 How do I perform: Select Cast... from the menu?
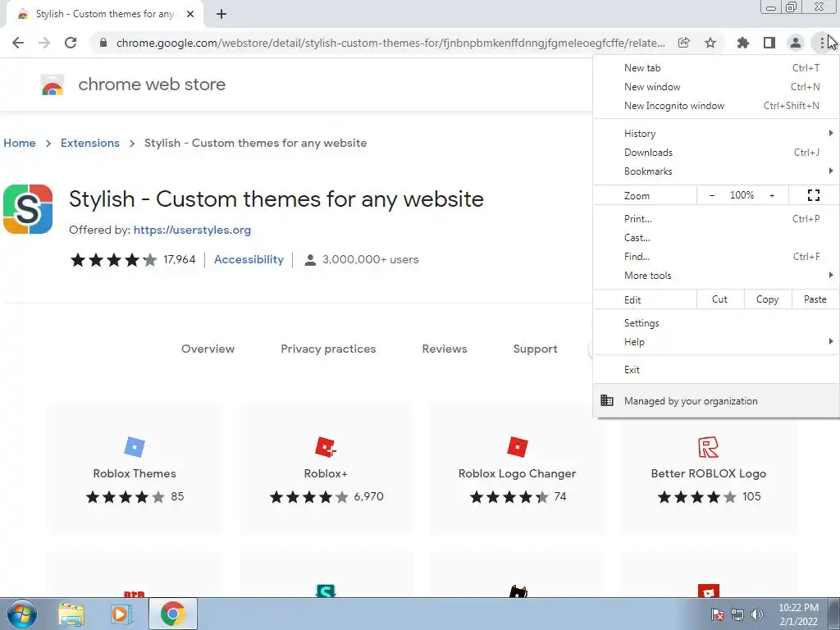click(x=716, y=237)
